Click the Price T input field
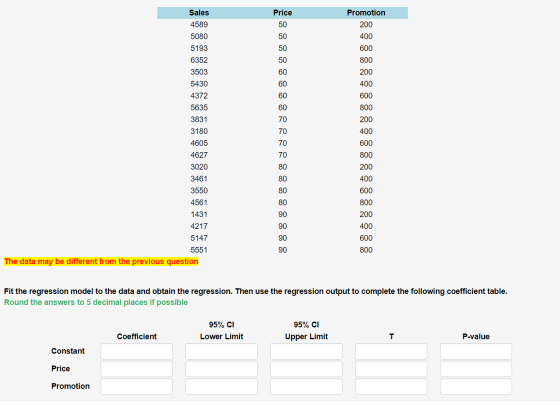The height and width of the screenshot is (406, 560). 391,369
